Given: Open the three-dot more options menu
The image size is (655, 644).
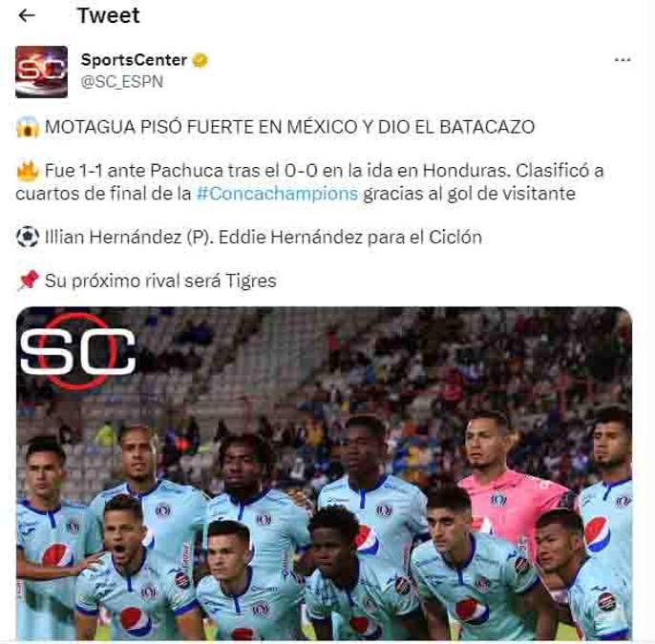Looking at the screenshot, I should pyautogui.click(x=623, y=60).
